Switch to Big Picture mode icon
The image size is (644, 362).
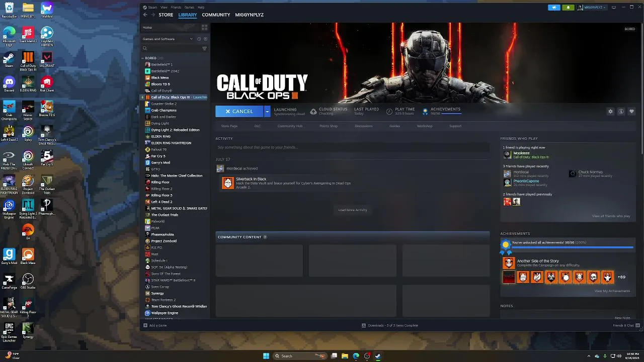pos(613,8)
